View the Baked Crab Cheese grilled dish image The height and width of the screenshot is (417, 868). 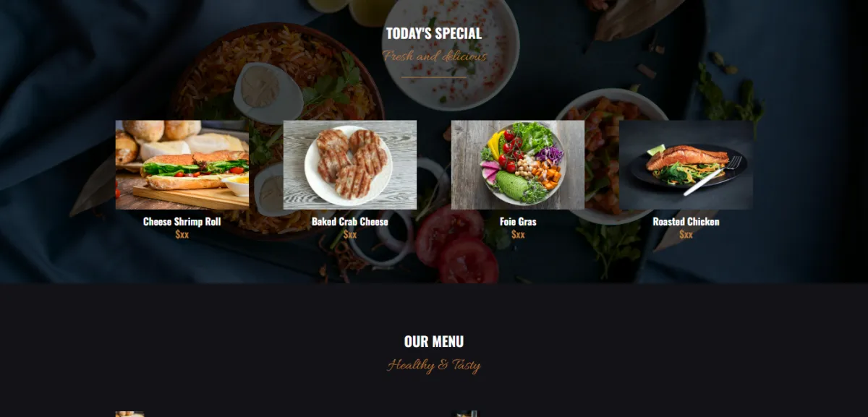pos(350,165)
